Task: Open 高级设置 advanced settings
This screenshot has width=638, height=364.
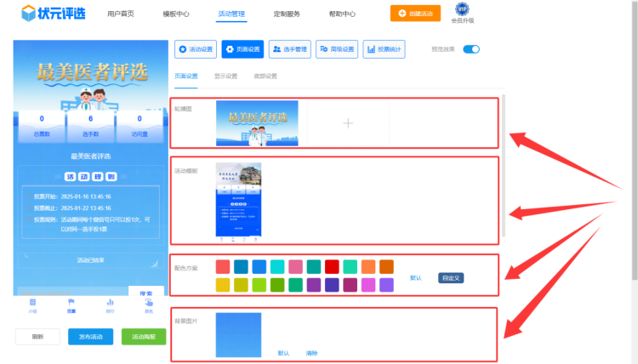Action: point(337,49)
